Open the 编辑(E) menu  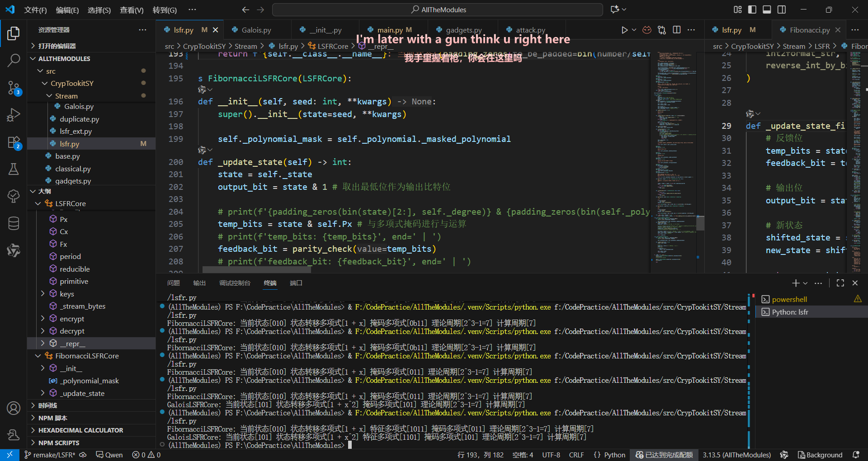pos(67,10)
